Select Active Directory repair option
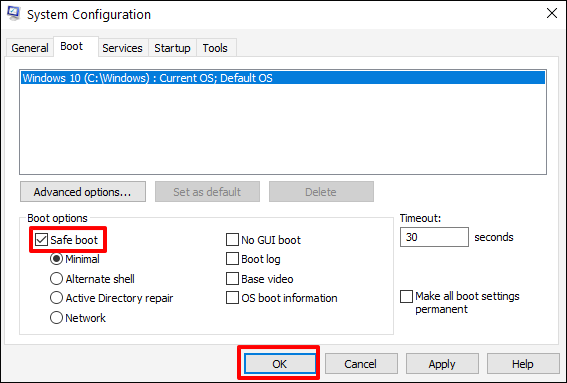The image size is (567, 383). (56, 298)
